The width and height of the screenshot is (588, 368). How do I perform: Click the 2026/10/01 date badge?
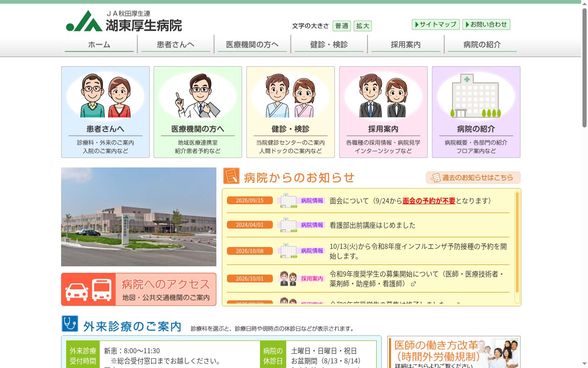250,279
